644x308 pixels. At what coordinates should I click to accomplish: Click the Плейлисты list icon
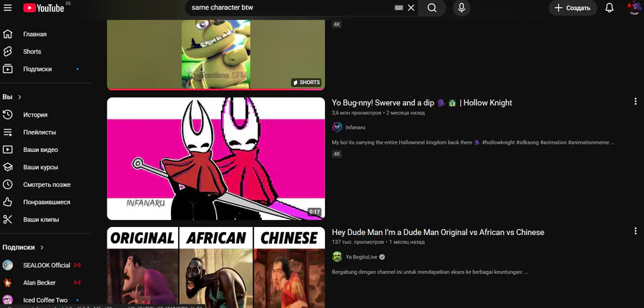[x=7, y=133]
